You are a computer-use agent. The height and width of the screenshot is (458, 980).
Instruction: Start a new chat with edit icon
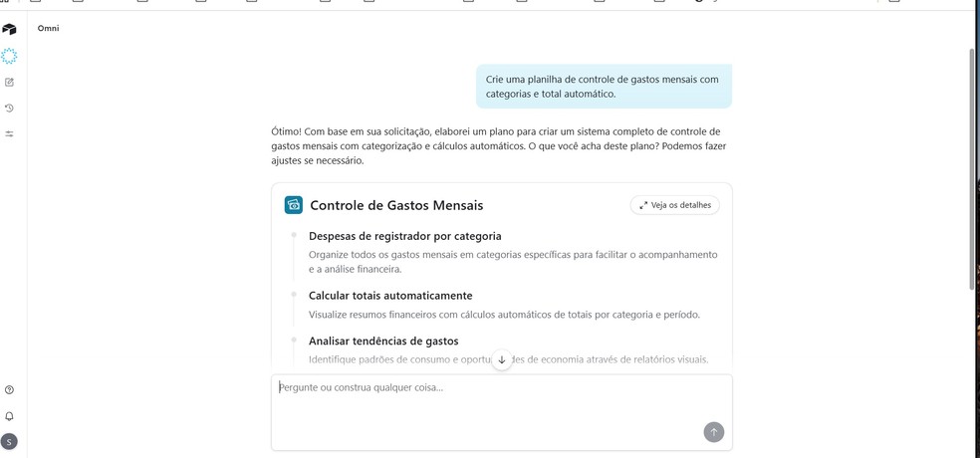[x=9, y=82]
